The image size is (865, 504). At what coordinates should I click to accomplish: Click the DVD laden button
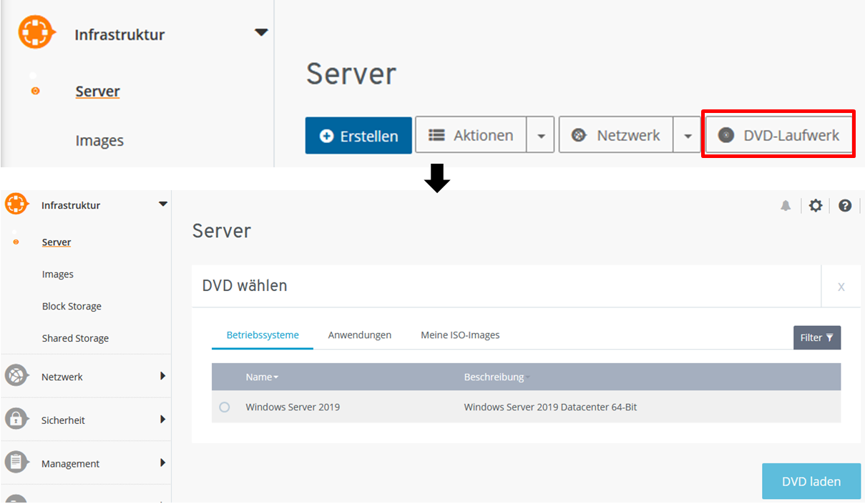click(811, 481)
